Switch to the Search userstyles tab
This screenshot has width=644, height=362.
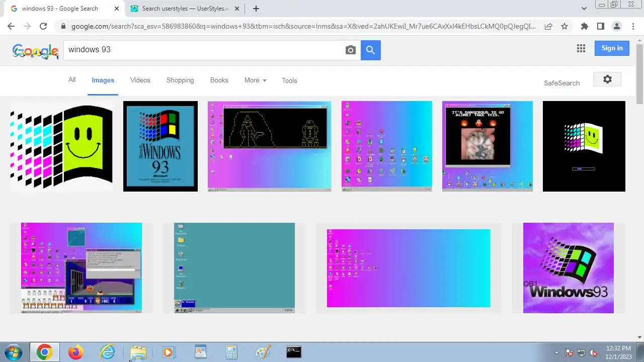(185, 9)
